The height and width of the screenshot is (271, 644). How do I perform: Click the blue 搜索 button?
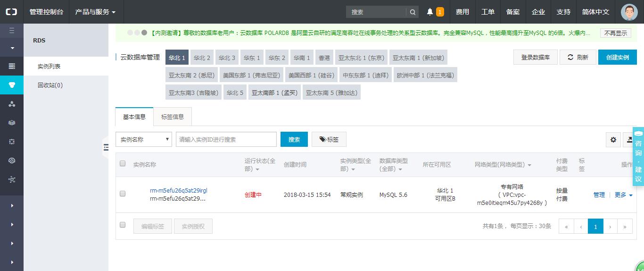point(294,139)
